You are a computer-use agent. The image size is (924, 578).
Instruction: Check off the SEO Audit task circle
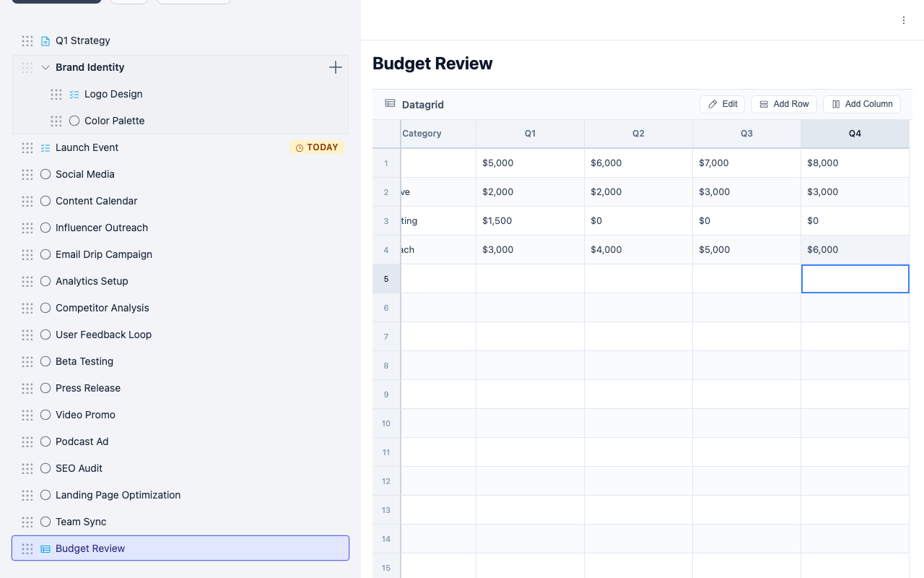point(45,468)
